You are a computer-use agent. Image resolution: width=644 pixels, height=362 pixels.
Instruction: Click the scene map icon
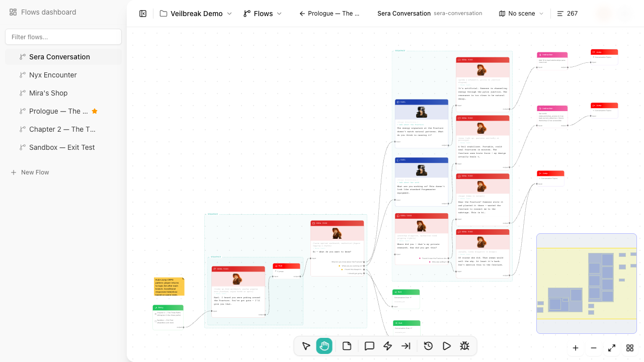pos(502,14)
